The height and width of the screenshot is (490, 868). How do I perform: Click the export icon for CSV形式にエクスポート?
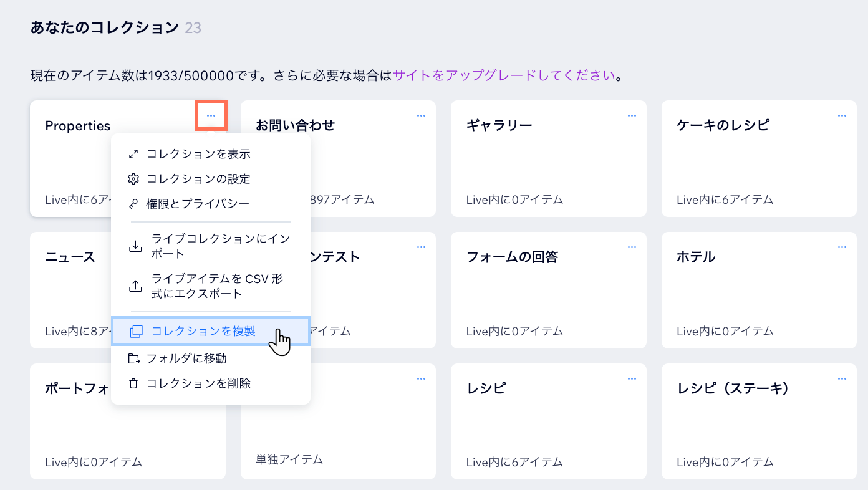coord(135,286)
